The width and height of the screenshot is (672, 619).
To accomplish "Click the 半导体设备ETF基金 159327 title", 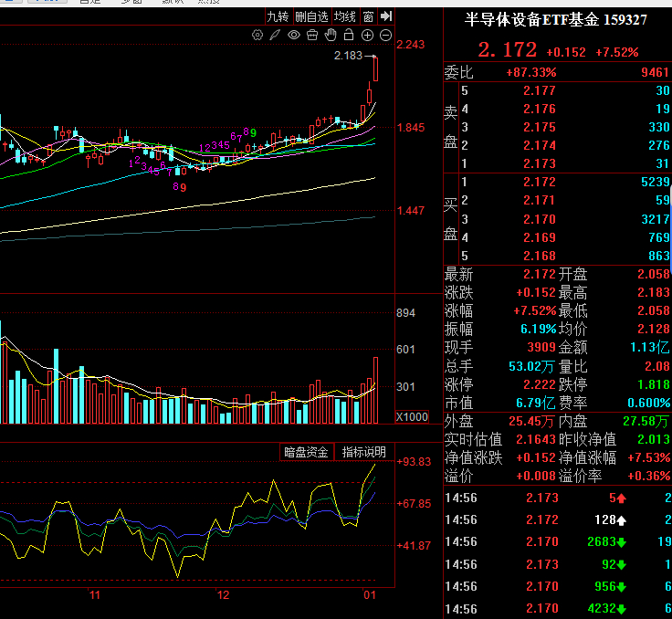I will pos(556,20).
